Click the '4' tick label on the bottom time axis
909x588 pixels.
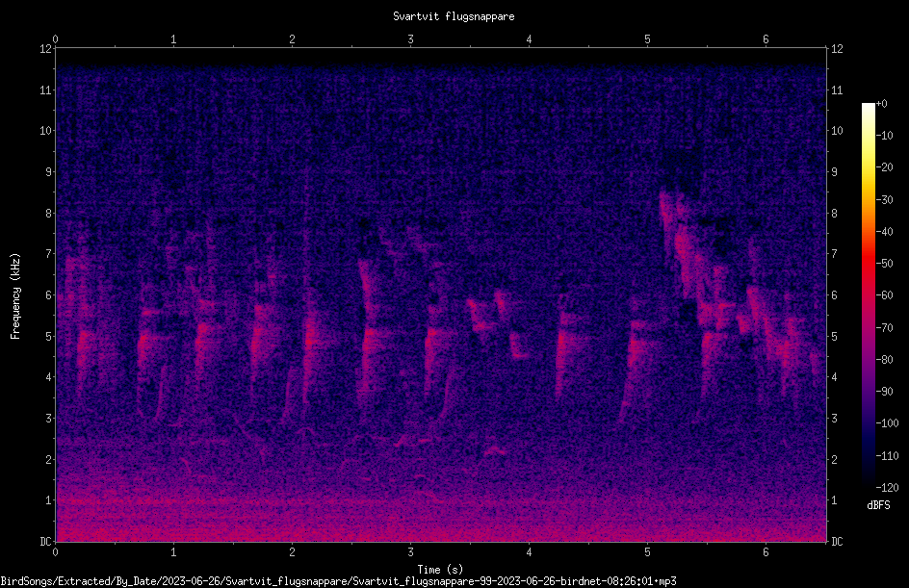530,552
